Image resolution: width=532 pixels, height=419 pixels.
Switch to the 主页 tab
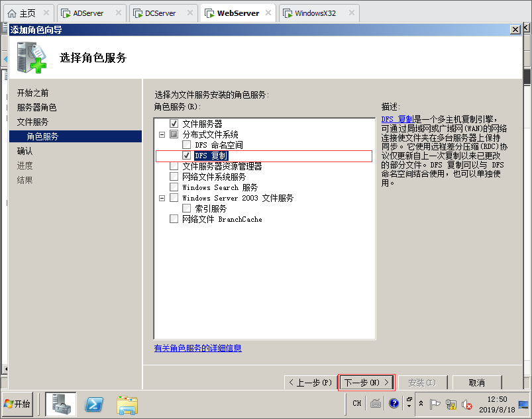(27, 13)
